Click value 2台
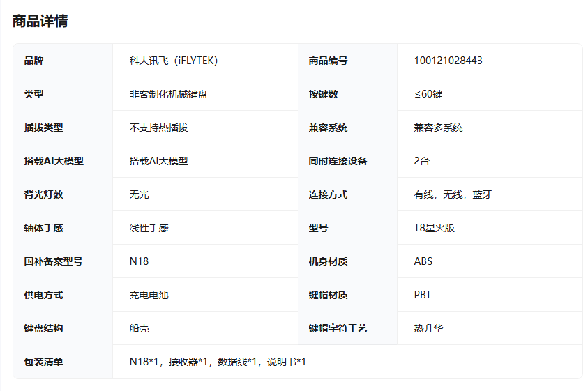This screenshot has width=588, height=391. [x=422, y=161]
